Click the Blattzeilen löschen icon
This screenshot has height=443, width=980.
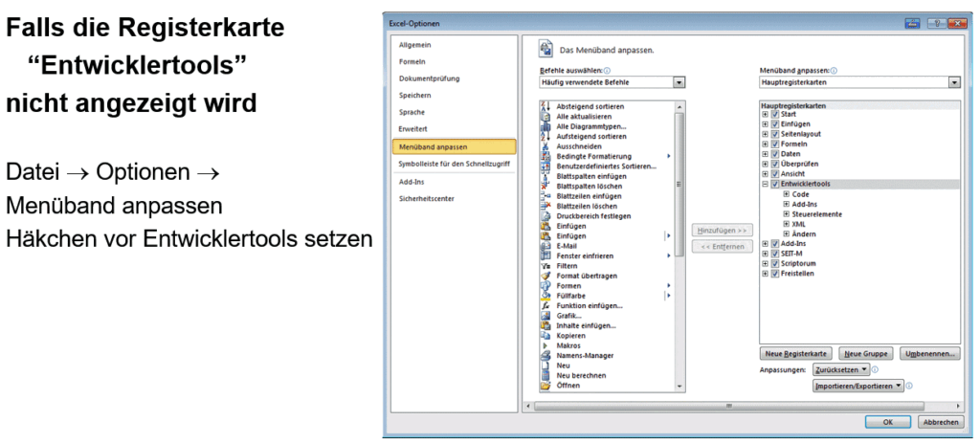(x=545, y=207)
